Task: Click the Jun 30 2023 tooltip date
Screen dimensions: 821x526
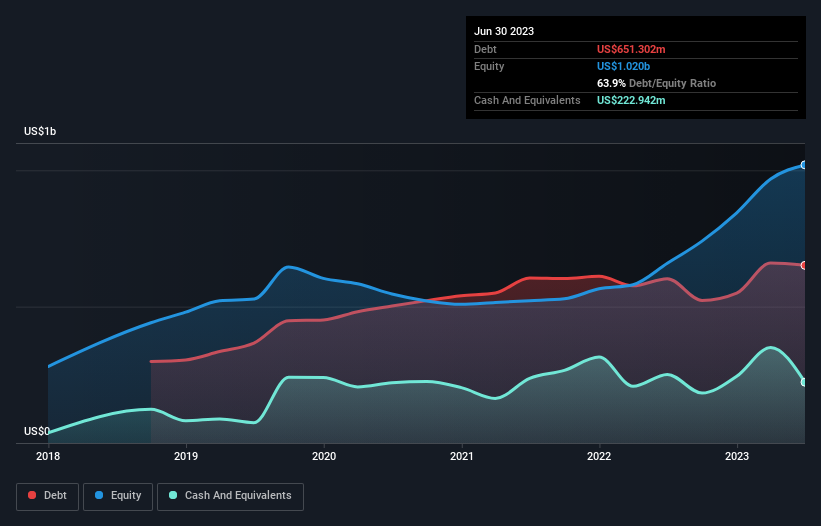Action: tap(504, 31)
